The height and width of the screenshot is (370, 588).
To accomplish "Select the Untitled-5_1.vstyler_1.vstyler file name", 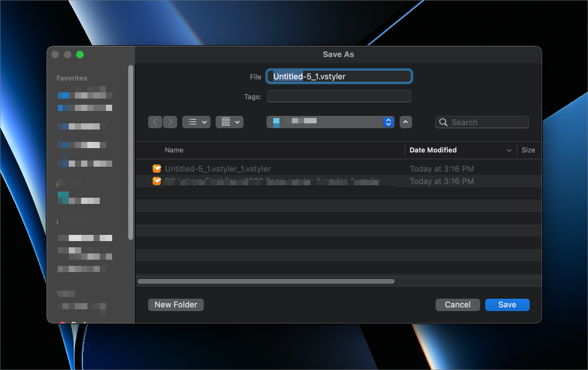I will (x=217, y=169).
